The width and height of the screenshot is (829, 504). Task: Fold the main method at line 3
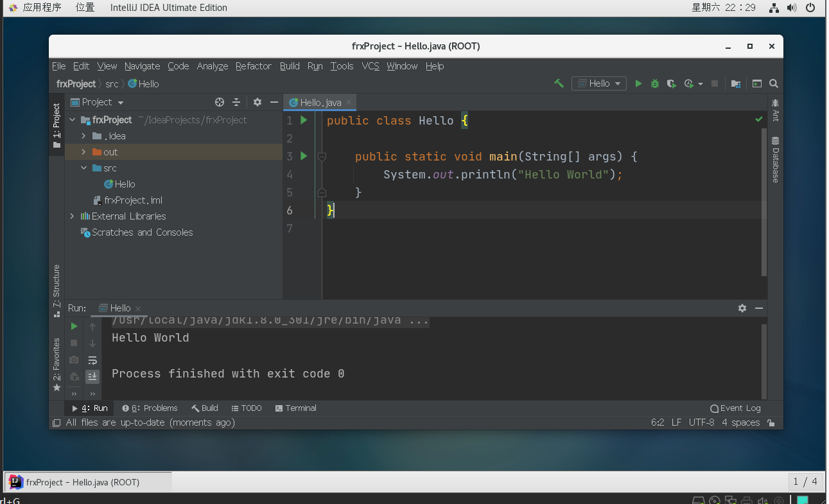[322, 157]
